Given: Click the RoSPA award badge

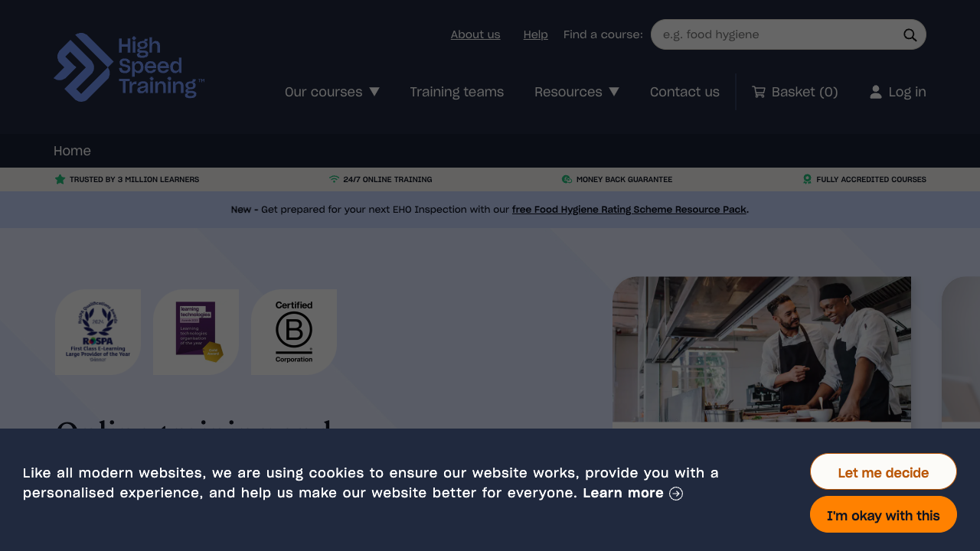Looking at the screenshot, I should tap(98, 332).
